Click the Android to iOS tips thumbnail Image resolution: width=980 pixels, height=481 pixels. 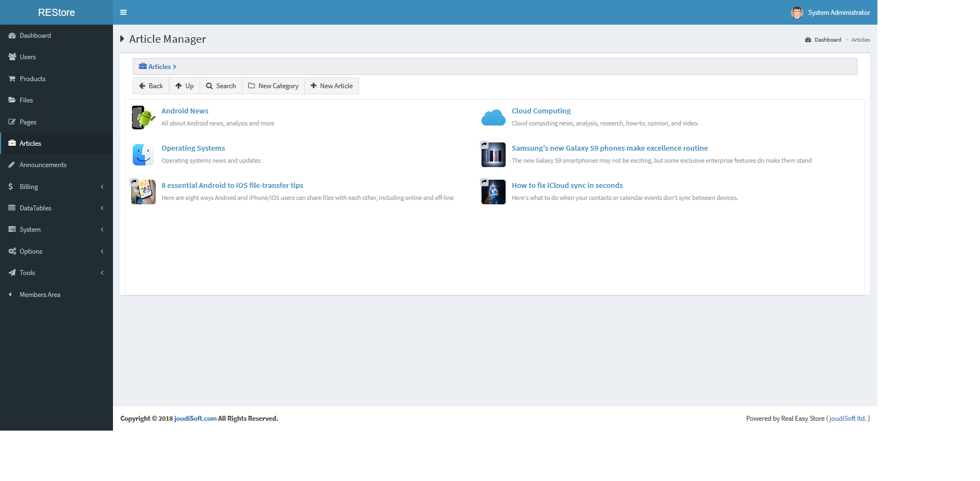click(143, 192)
